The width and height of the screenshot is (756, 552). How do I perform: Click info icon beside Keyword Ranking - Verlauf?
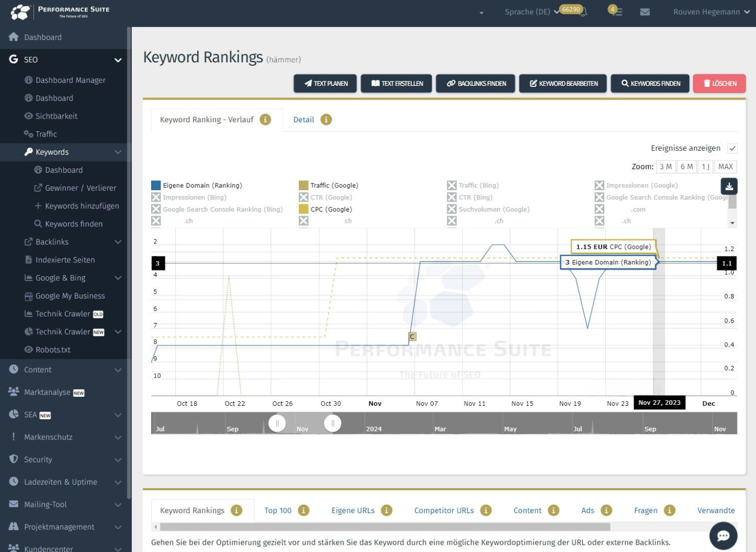tap(265, 120)
